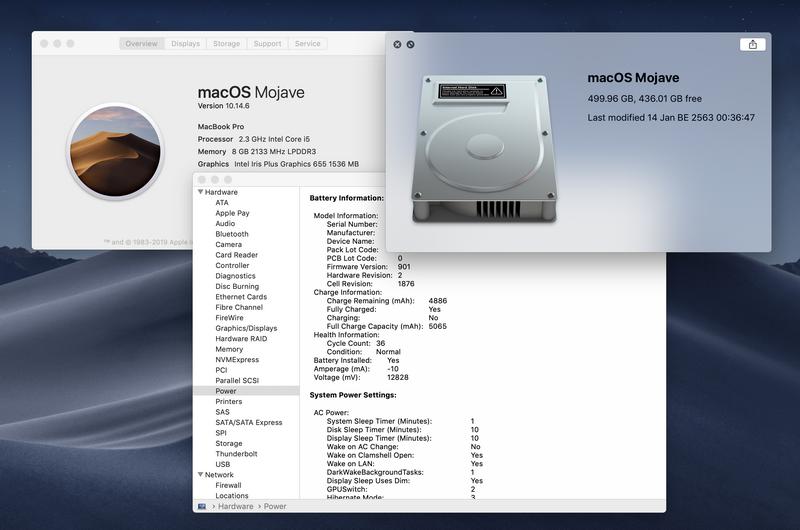Select Camera in the sidebar
The width and height of the screenshot is (800, 530).
tap(229, 244)
